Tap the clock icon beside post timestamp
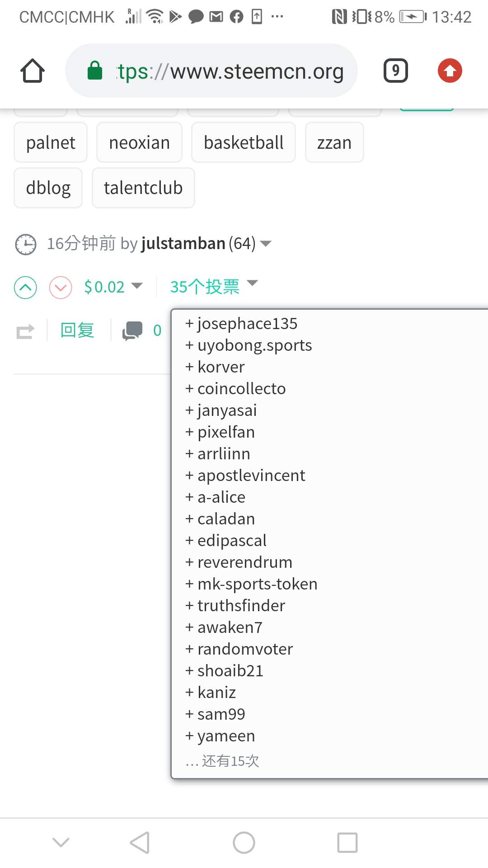Screen dimensions: 488x868 tap(25, 243)
